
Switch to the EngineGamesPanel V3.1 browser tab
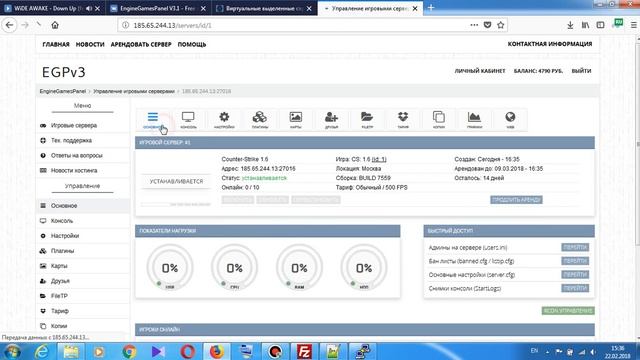point(157,8)
